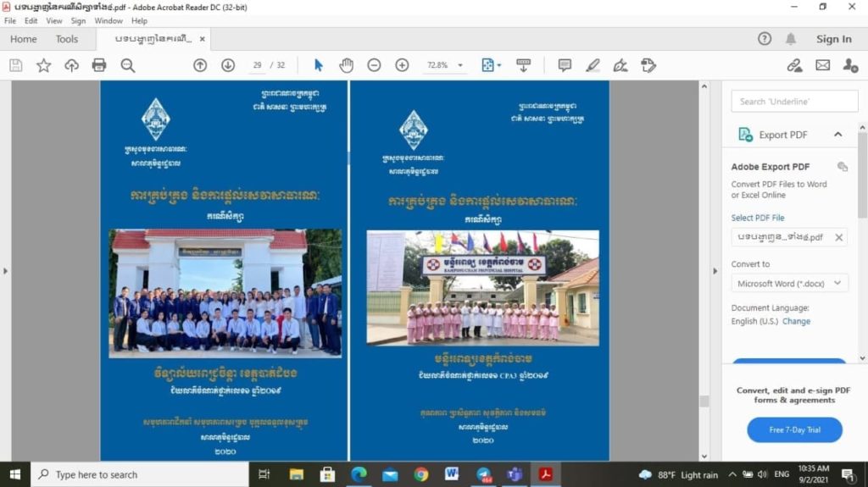
Task: Send file by email envelope icon
Action: coord(822,65)
